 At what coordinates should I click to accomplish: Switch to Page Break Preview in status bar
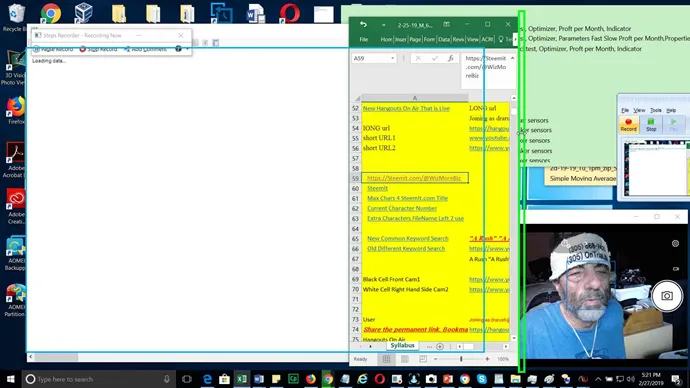[423, 359]
